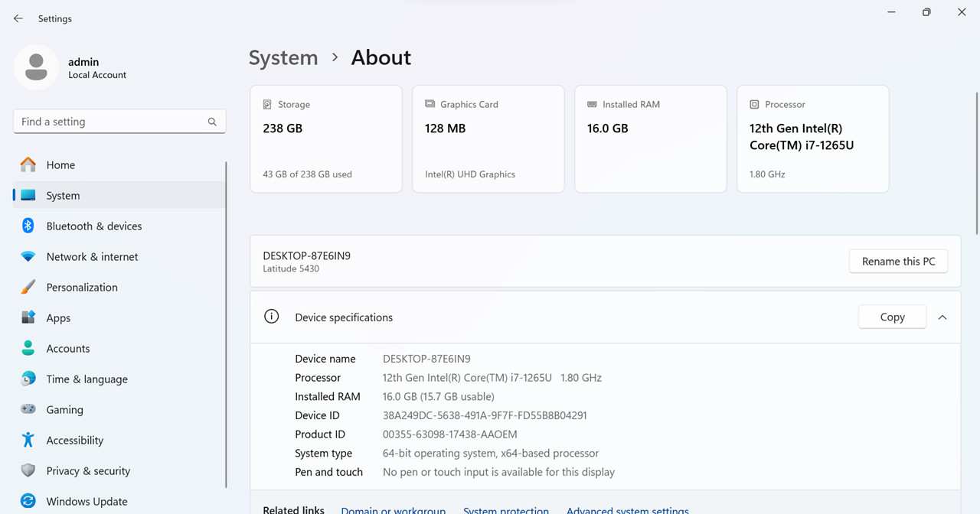Click the Apps icon in sidebar

click(28, 317)
